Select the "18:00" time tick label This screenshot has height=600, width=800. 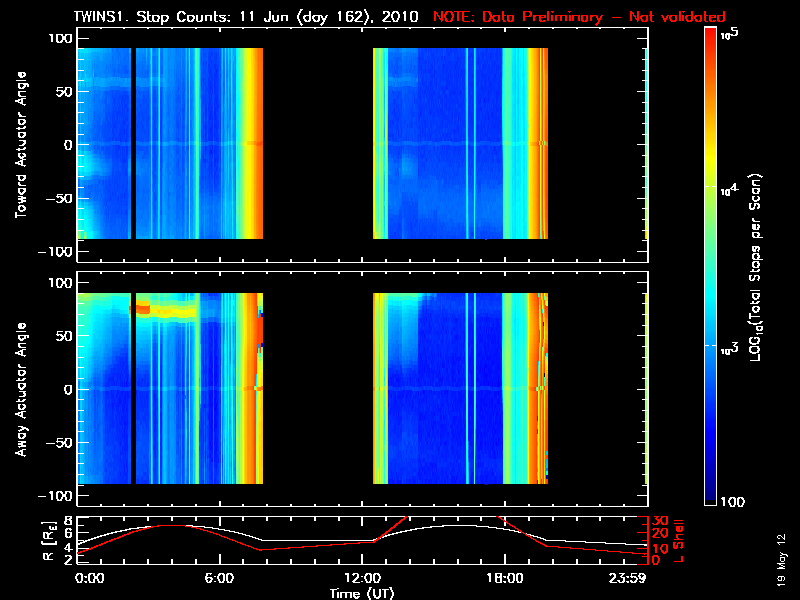(504, 578)
